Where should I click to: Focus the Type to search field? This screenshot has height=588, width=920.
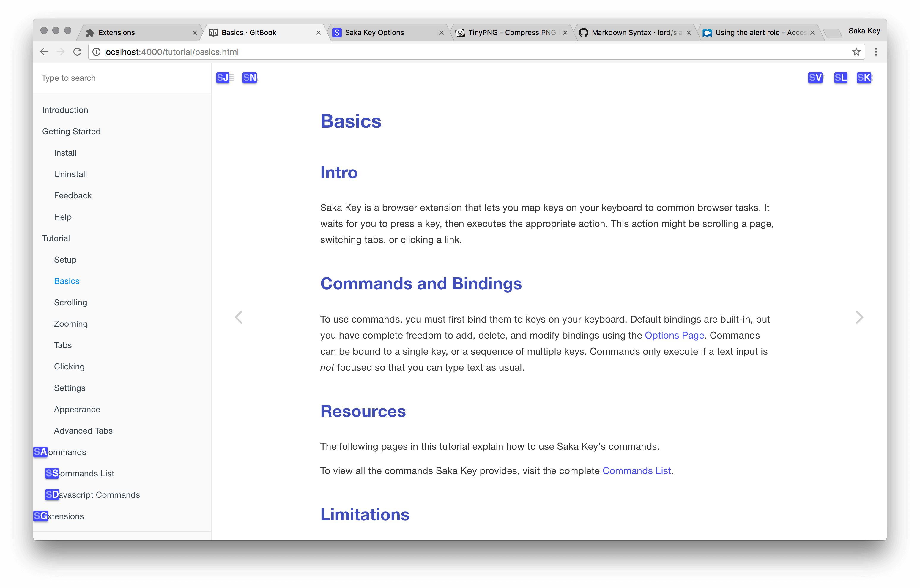pyautogui.click(x=122, y=78)
